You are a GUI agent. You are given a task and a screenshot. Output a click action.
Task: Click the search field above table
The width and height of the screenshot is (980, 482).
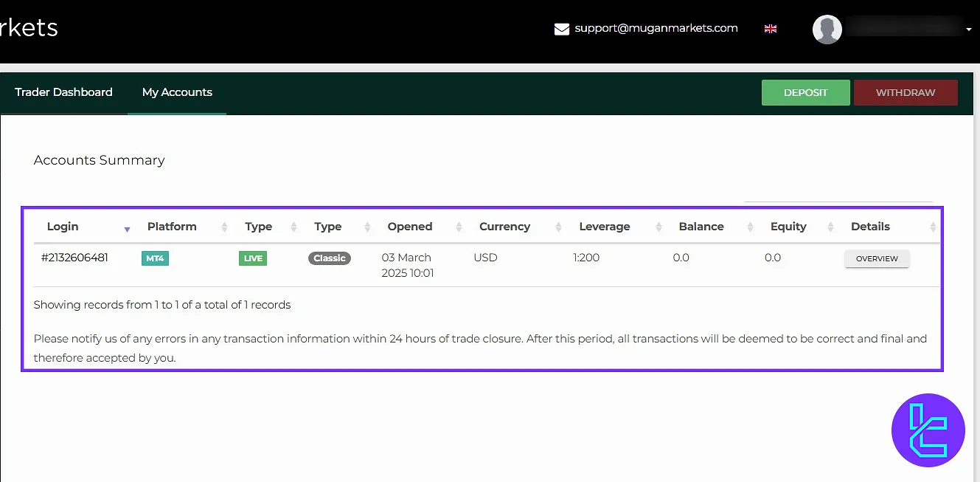coord(838,193)
